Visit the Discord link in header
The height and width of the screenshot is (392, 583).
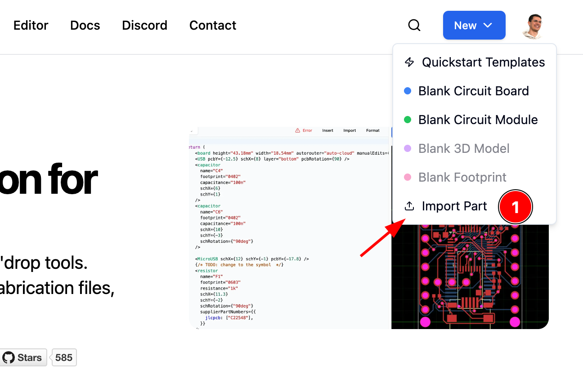[144, 26]
